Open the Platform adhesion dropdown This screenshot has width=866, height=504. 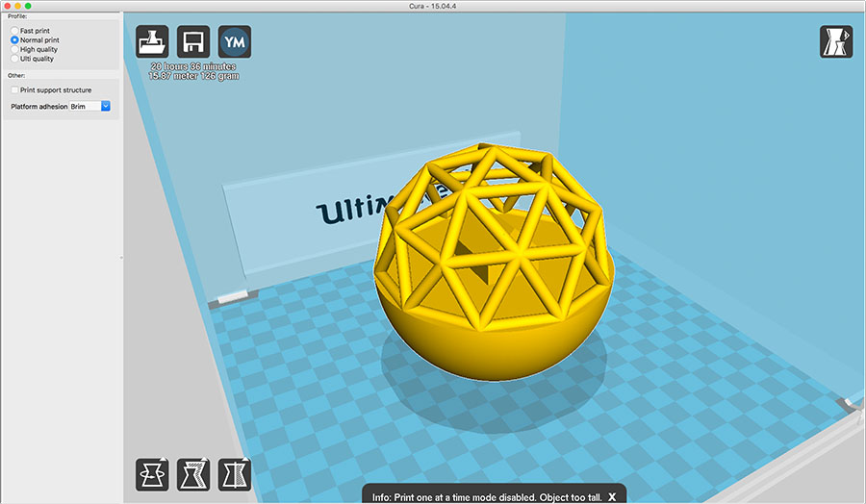click(90, 106)
